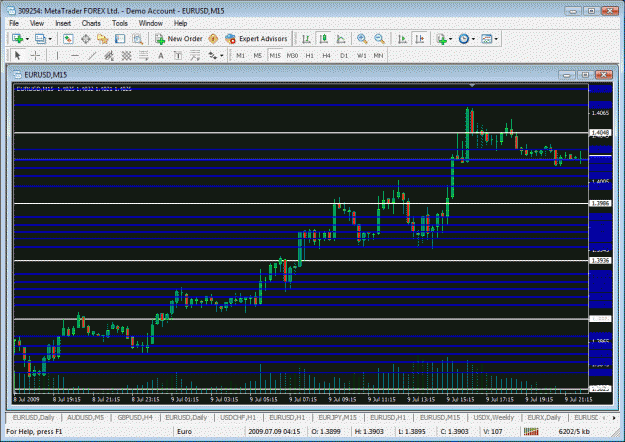The image size is (625, 442).
Task: Expand the New Chart dropdown arrow
Action: coord(27,39)
